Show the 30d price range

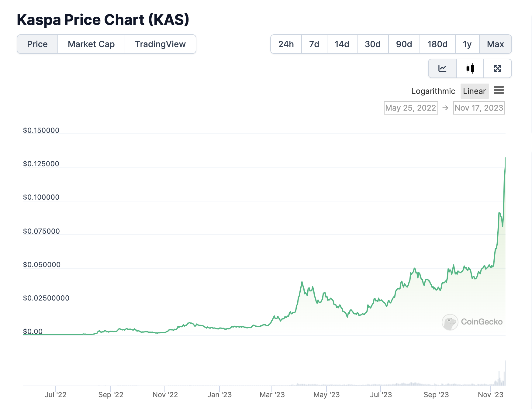373,44
